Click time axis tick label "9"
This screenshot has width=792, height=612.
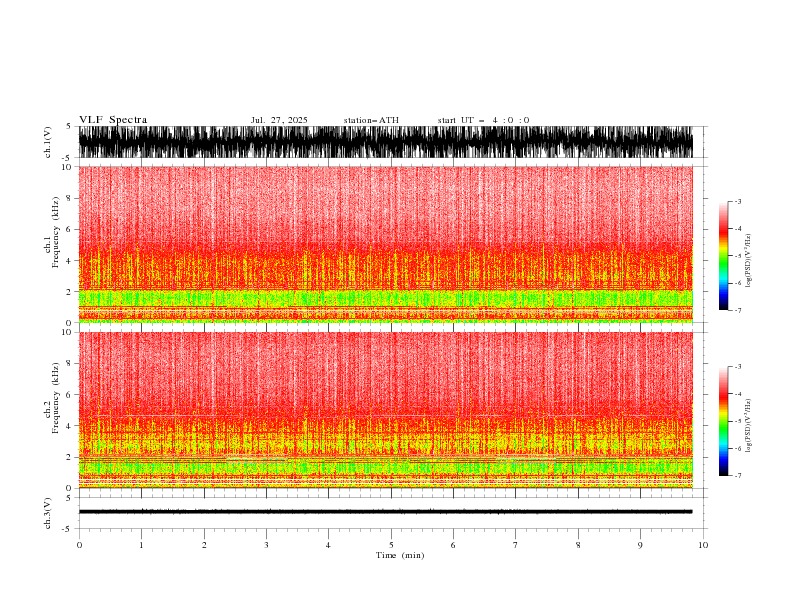pyautogui.click(x=640, y=545)
